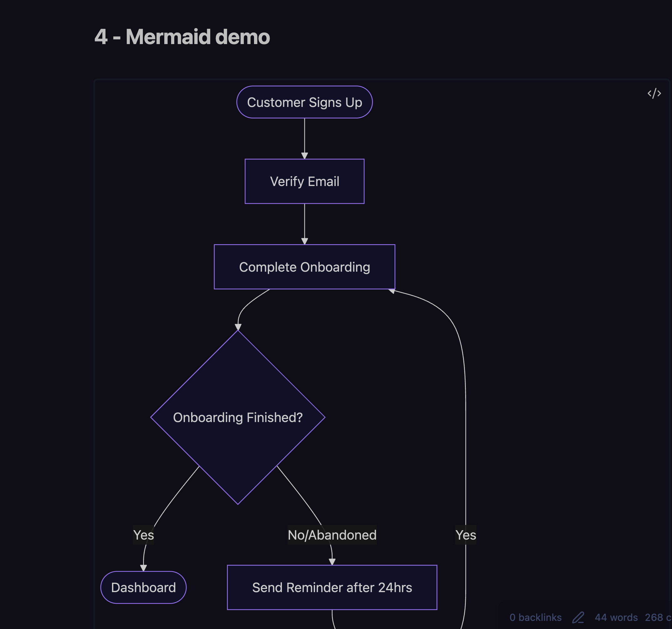
Task: Click the 'Yes' label above Dashboard
Action: click(x=143, y=535)
